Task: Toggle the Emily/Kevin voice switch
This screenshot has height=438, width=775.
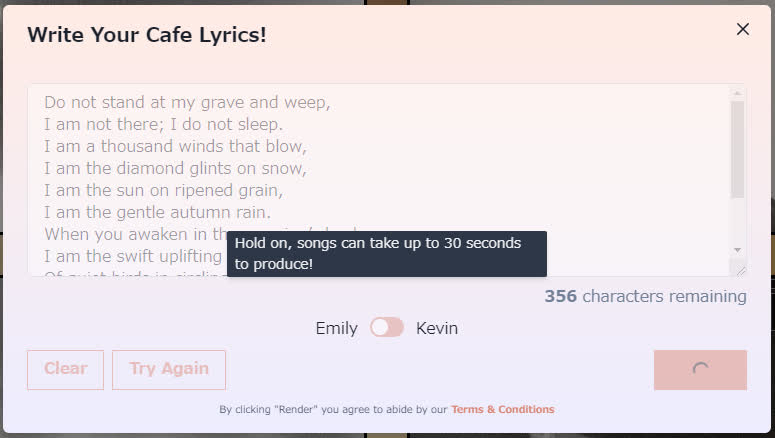Action: [x=387, y=328]
